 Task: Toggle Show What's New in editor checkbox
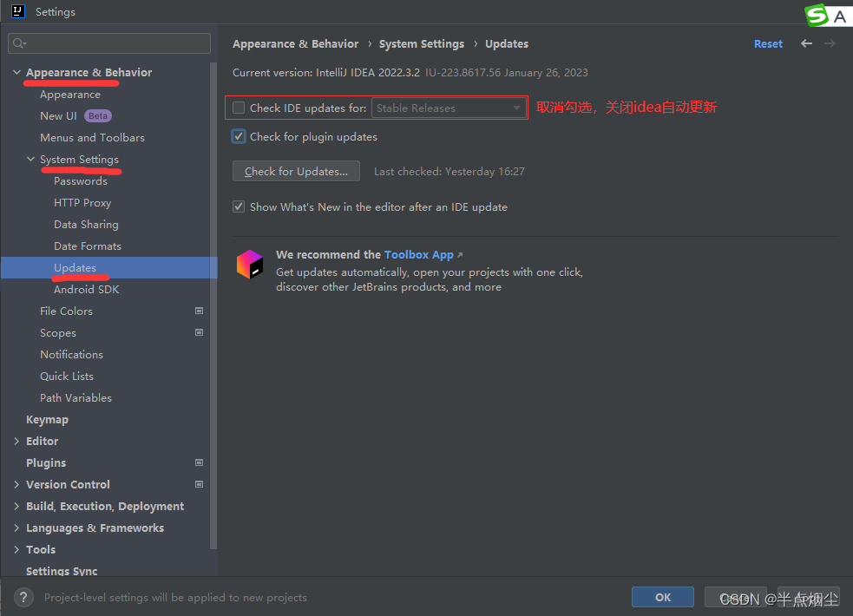coord(239,206)
